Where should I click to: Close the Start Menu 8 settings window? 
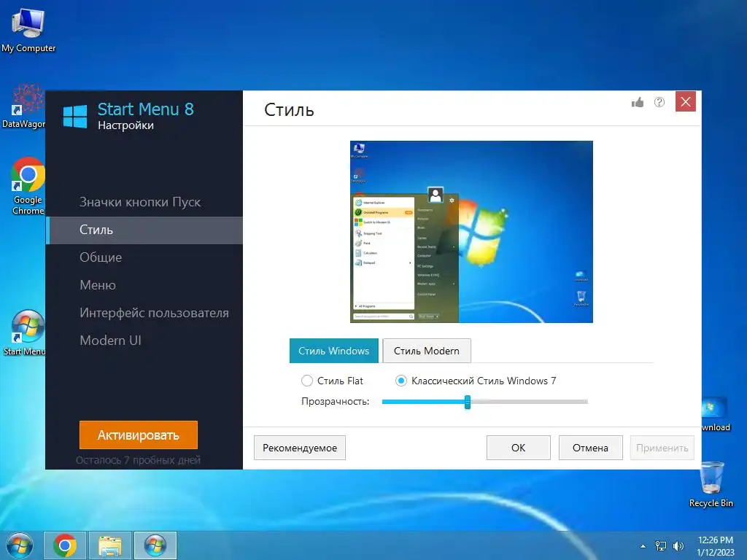686,101
